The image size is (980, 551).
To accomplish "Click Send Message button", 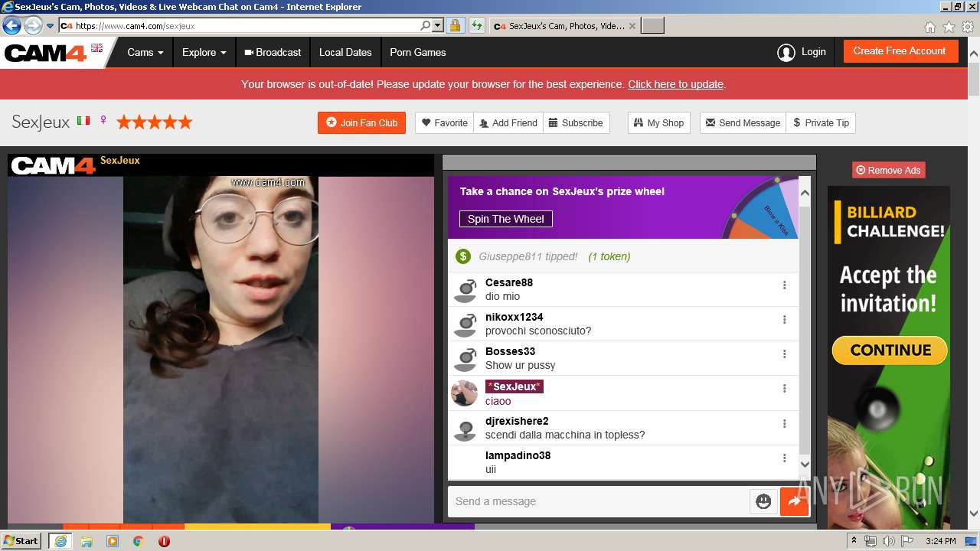I will pos(743,122).
